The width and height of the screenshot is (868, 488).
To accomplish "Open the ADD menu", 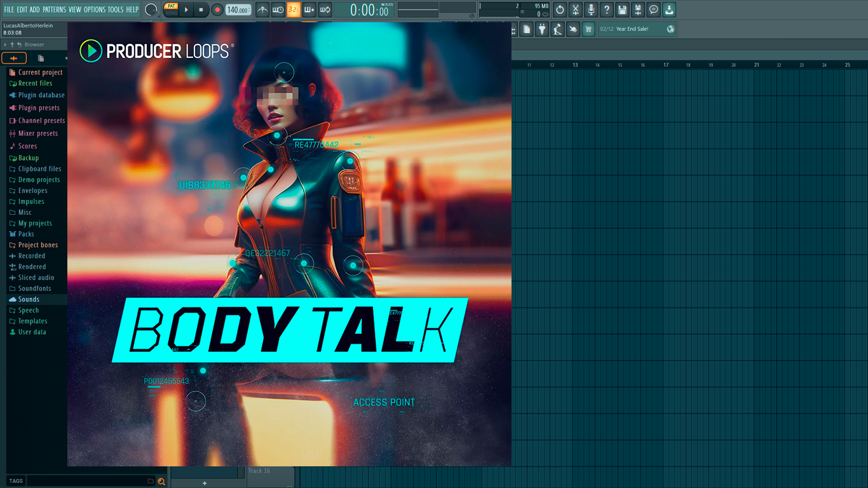I will [34, 10].
